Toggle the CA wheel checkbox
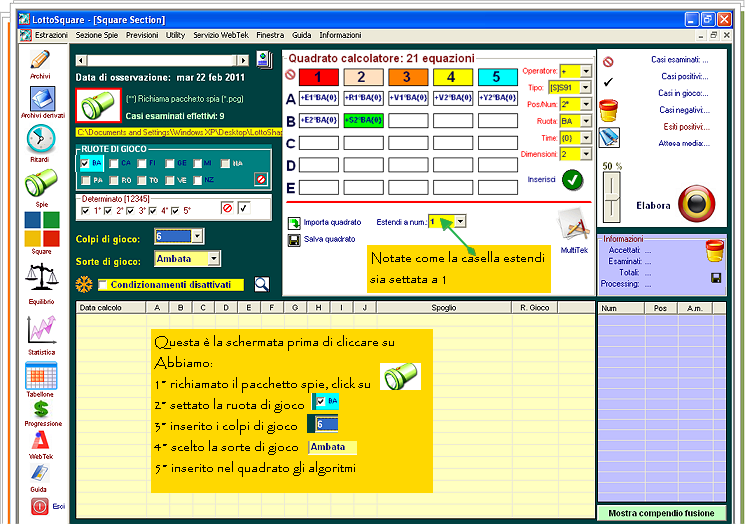 [114, 163]
